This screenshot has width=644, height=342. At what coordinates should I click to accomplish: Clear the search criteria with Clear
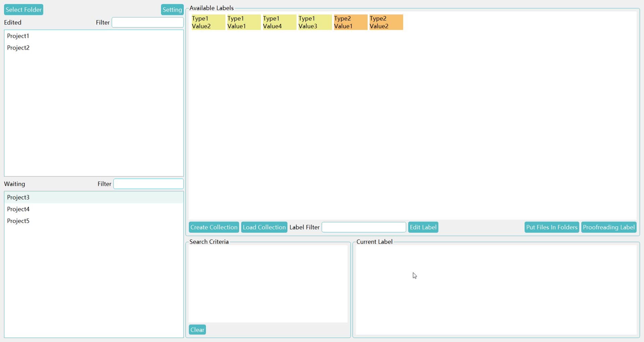197,330
